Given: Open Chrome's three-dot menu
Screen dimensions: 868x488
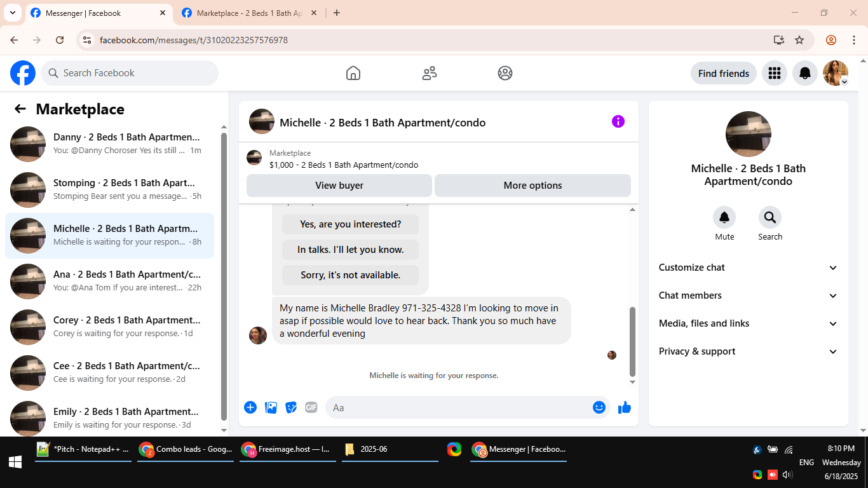Looking at the screenshot, I should click(854, 40).
